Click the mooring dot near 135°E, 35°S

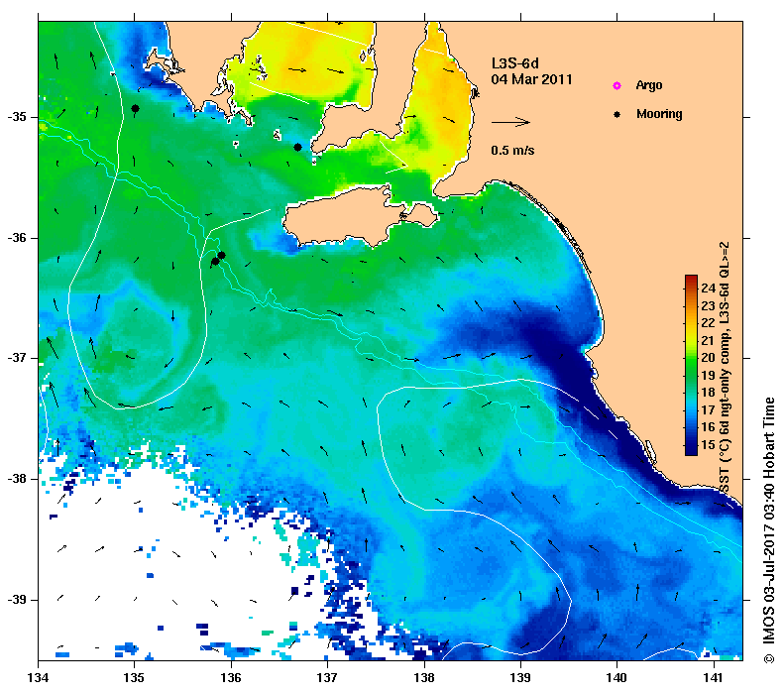click(x=135, y=108)
